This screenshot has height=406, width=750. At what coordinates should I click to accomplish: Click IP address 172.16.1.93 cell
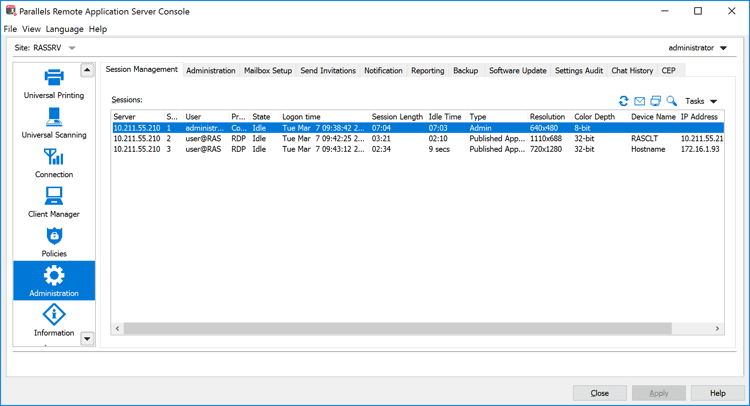(700, 149)
